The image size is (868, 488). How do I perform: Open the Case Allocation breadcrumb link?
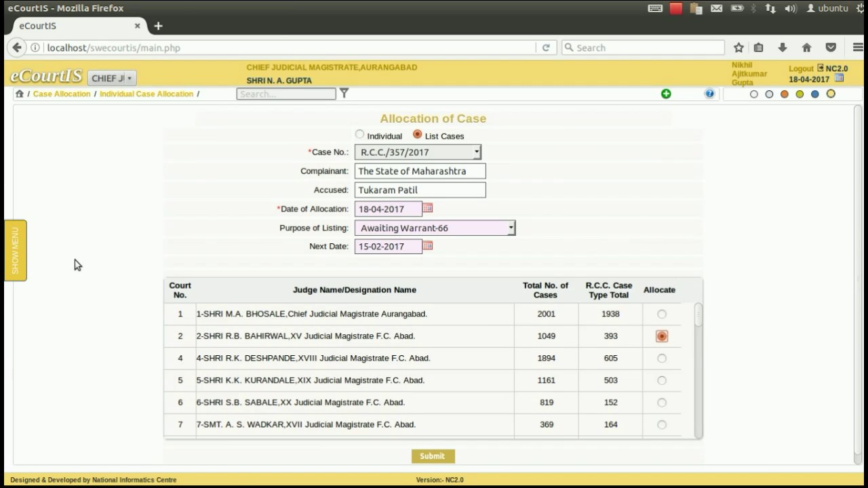62,94
